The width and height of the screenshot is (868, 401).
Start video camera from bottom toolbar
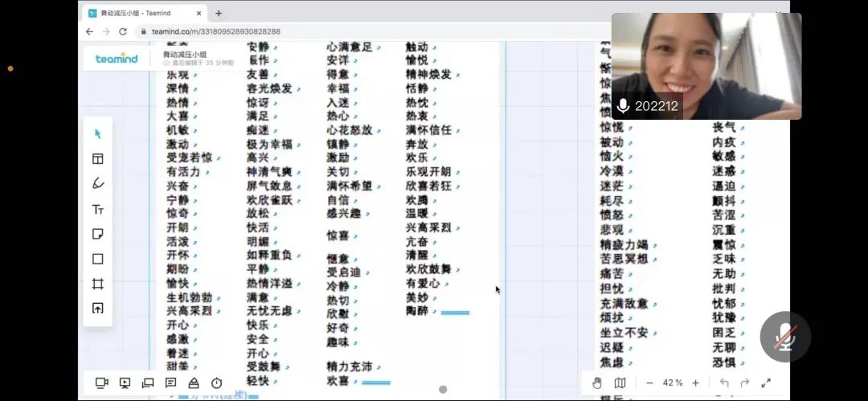pos(102,383)
